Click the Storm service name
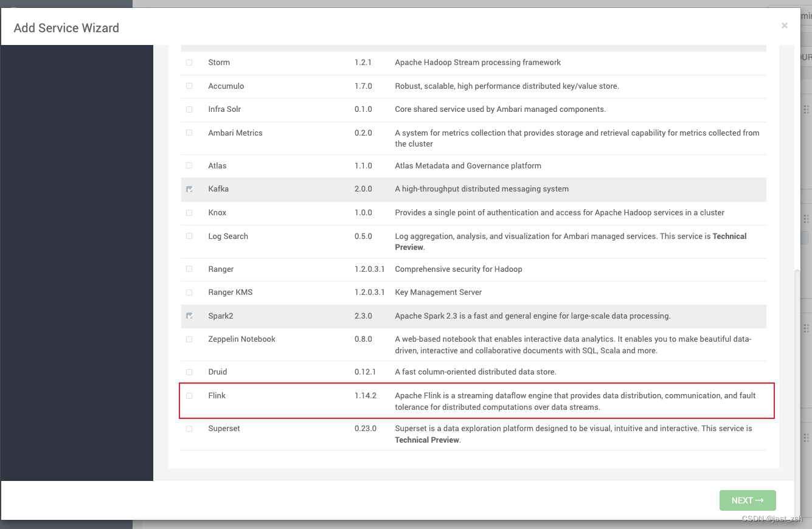The width and height of the screenshot is (812, 529). [219, 62]
